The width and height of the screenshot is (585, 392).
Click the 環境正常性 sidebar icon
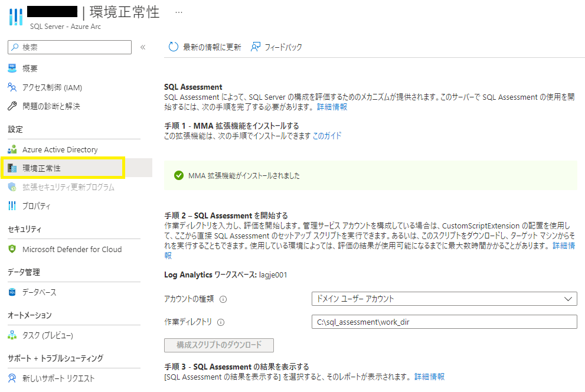(12, 168)
